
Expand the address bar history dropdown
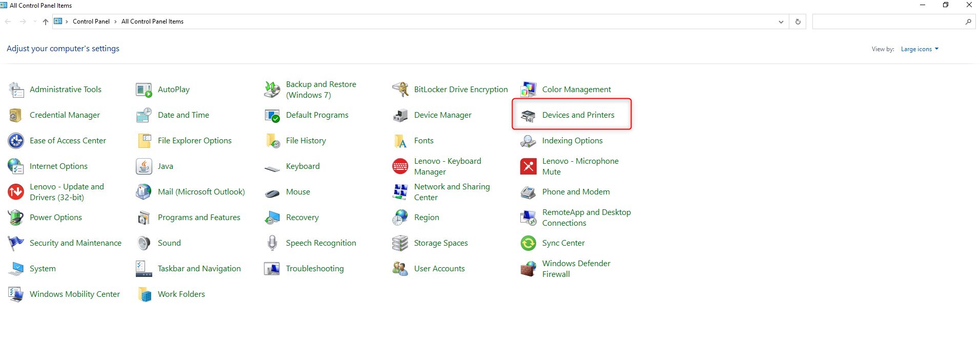(781, 21)
